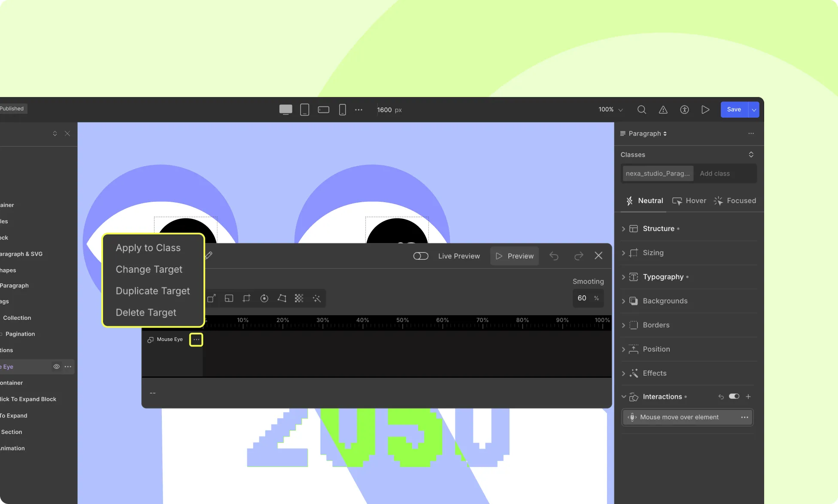
Task: Toggle the Live Preview switch
Action: pos(421,256)
